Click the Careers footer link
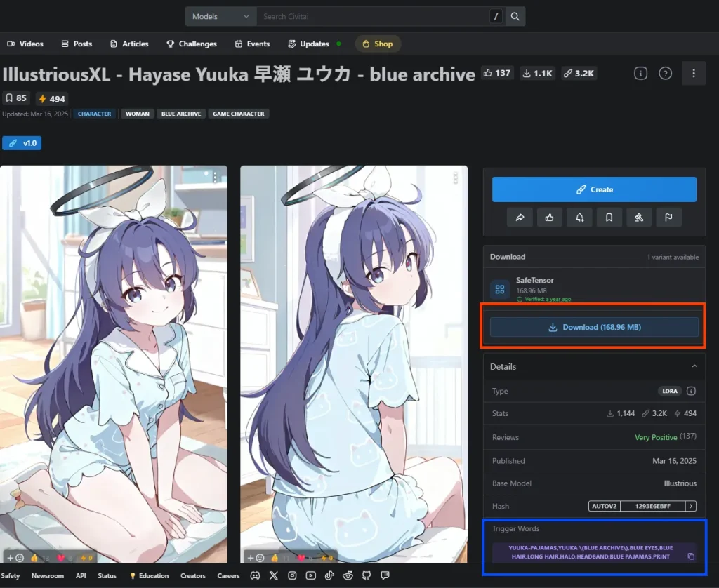719x588 pixels. pos(228,575)
